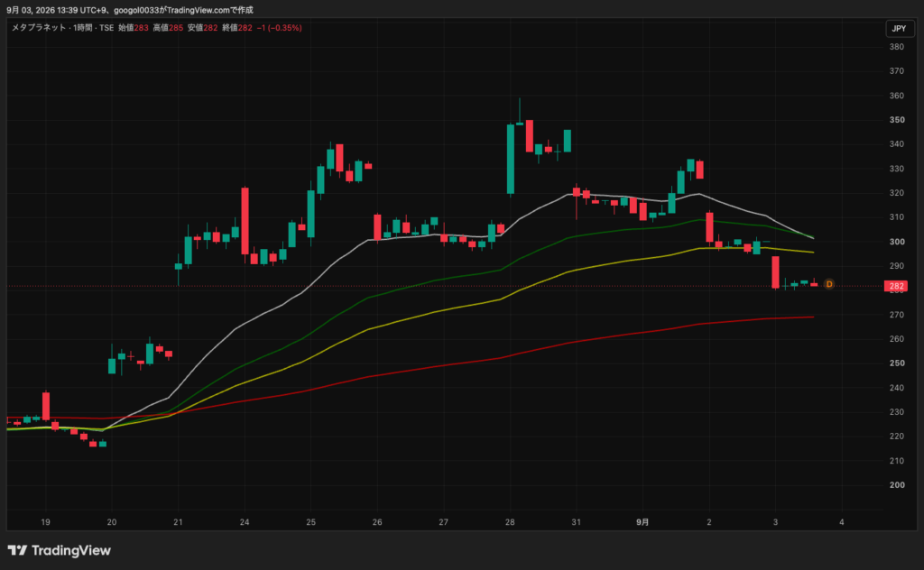Screen dimensions: 924x570
Task: Click the 9月 month label on time axis
Action: pos(642,521)
